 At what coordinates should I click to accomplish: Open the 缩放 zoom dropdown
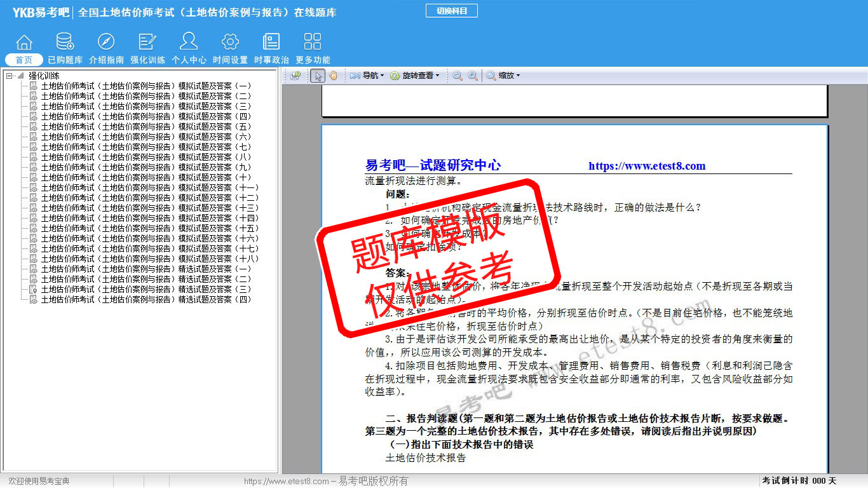503,76
